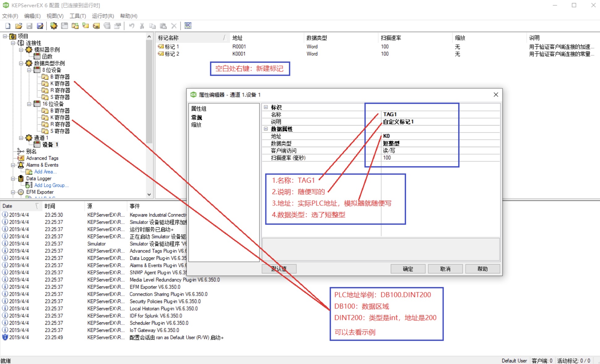Collapse the 标识 section in property editor
600x364 pixels.
pos(266,107)
